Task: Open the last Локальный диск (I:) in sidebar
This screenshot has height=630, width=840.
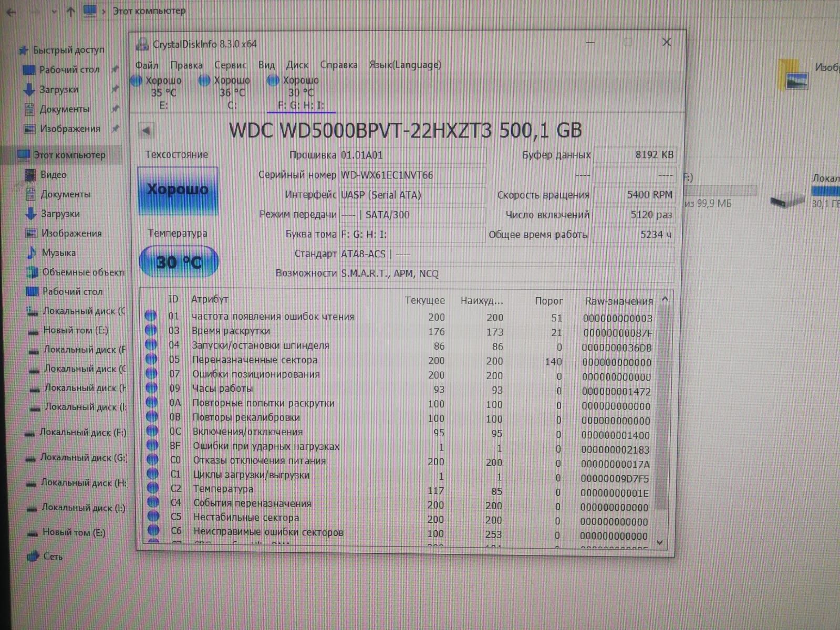Action: point(84,508)
